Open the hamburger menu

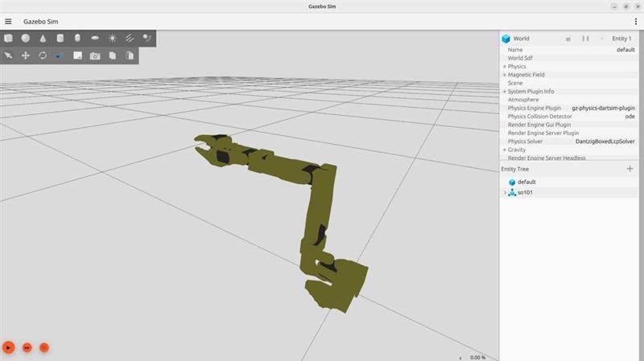coord(8,22)
